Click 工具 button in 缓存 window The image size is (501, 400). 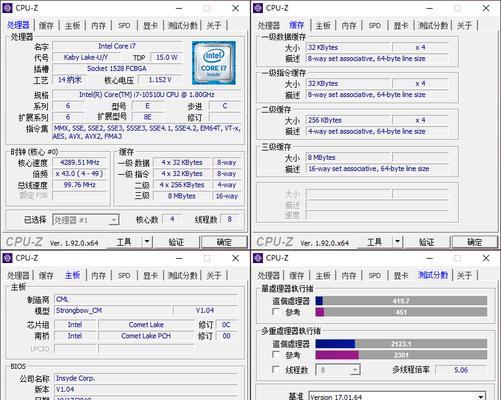pyautogui.click(x=375, y=242)
